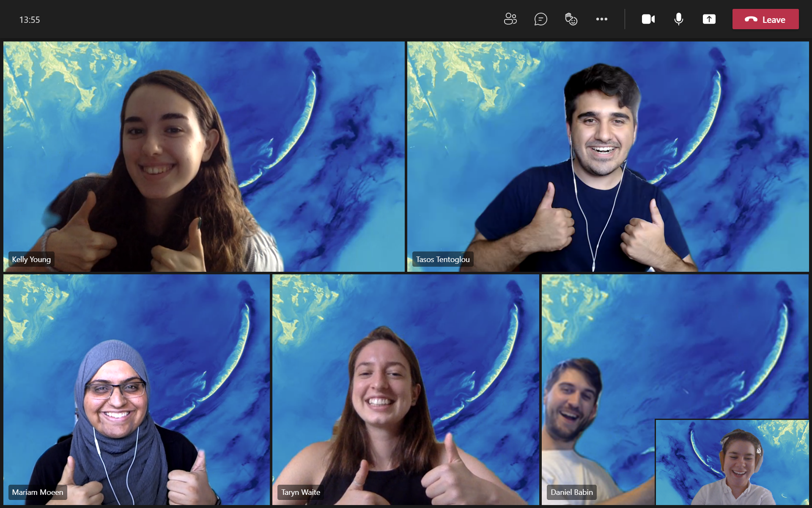Open the more actions ellipsis menu
The image size is (812, 508).
(x=601, y=19)
